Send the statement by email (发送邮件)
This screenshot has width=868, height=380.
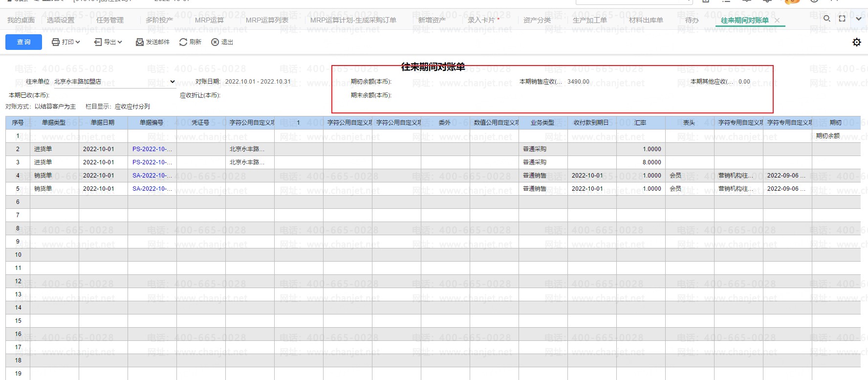[152, 42]
